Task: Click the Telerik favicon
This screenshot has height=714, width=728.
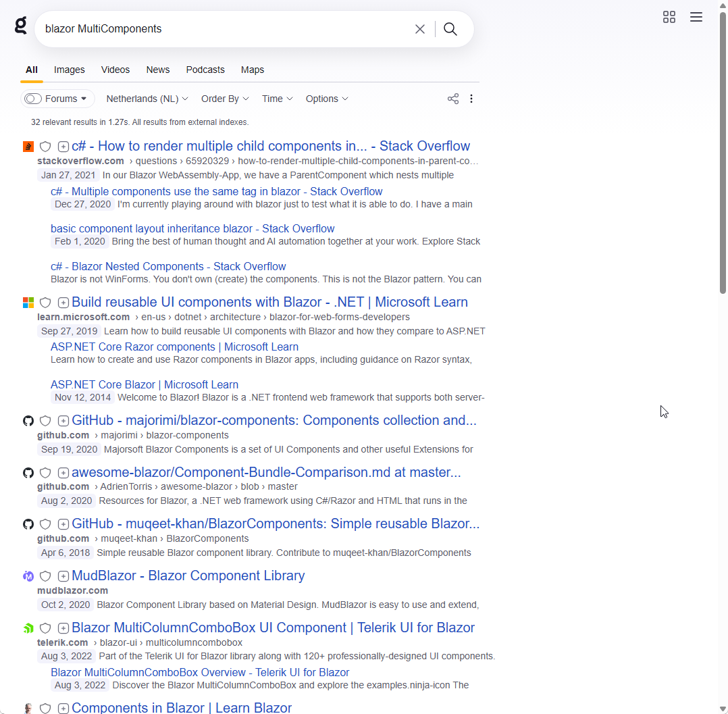Action: (28, 628)
